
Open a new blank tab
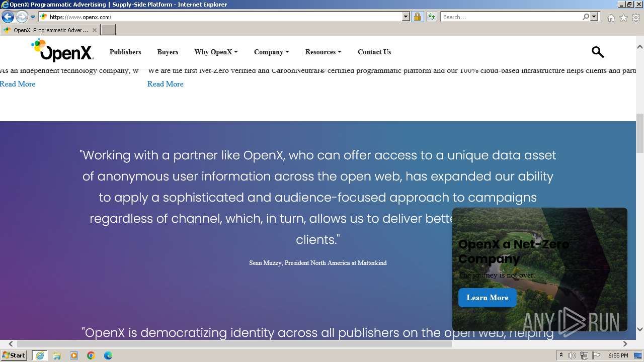108,30
